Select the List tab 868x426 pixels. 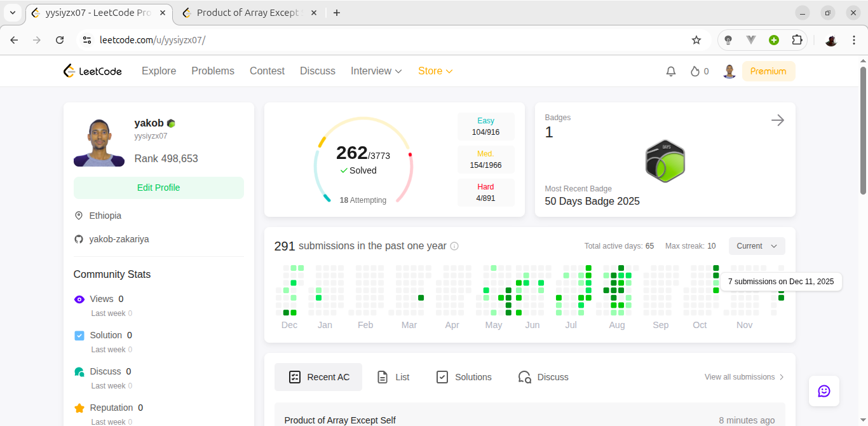393,377
